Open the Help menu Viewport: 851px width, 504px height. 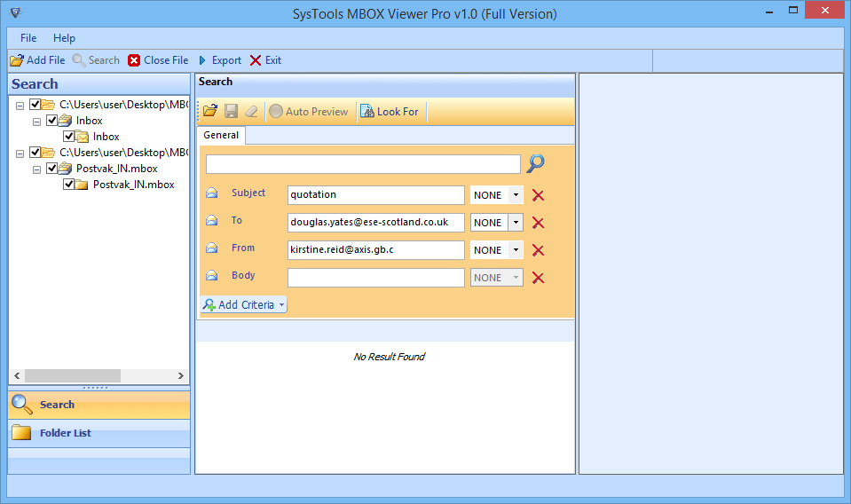point(64,38)
